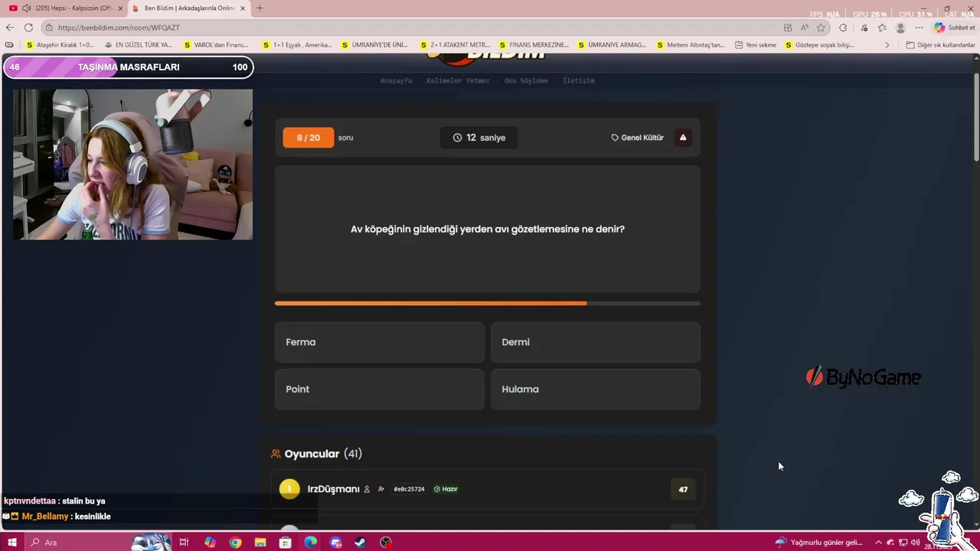Open the Meltem Altıntaş'tan bookmark
This screenshot has width=980, height=551.
tap(690, 45)
